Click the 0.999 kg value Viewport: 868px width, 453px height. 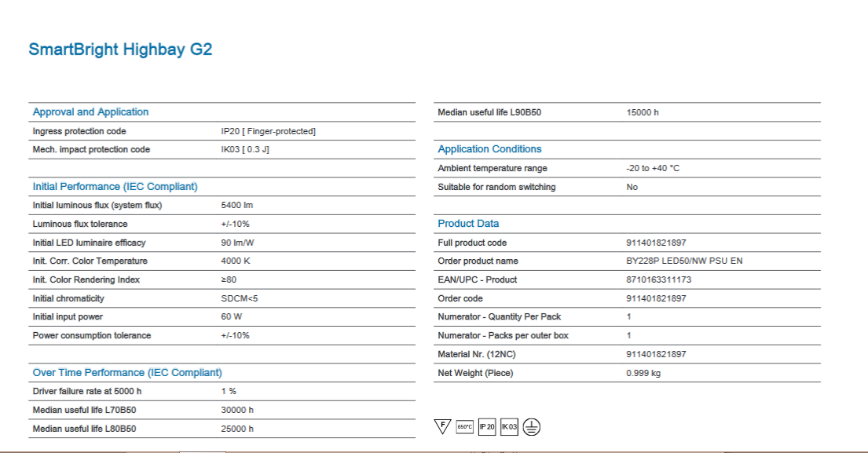pos(643,374)
